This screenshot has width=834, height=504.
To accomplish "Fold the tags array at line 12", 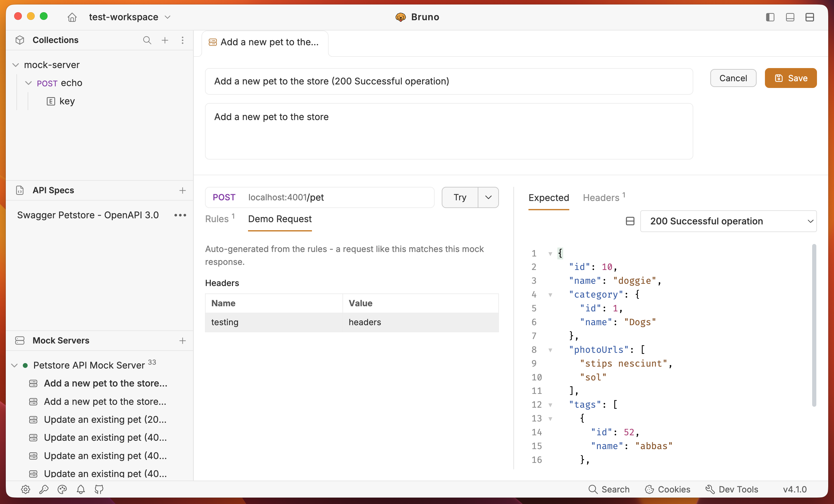I will click(x=550, y=405).
